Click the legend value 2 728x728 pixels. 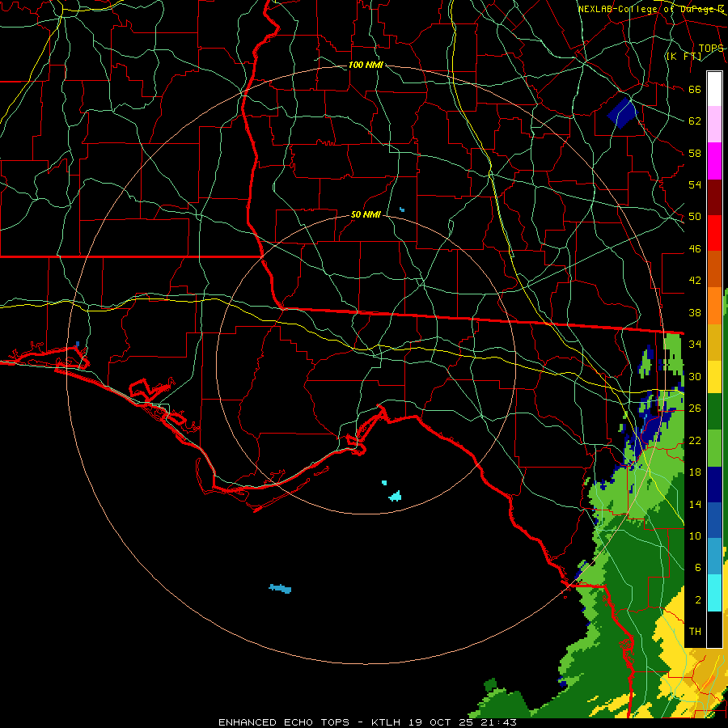pyautogui.click(x=698, y=600)
